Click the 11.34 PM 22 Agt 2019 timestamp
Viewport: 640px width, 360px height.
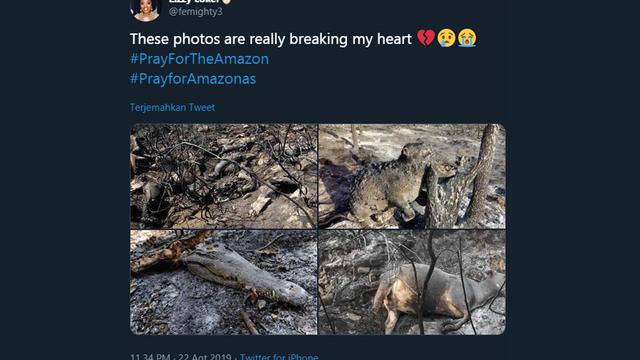(181, 356)
